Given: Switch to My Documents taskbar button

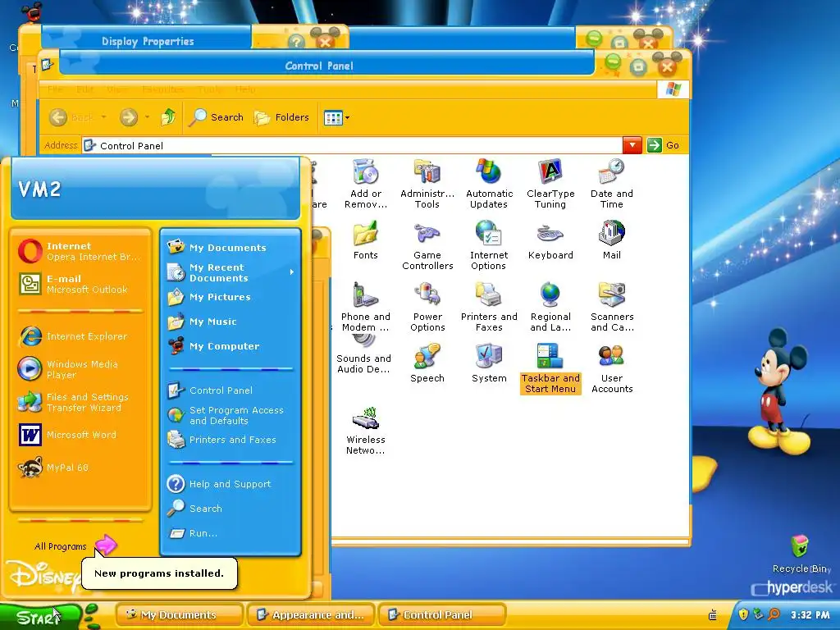Looking at the screenshot, I should 179,615.
